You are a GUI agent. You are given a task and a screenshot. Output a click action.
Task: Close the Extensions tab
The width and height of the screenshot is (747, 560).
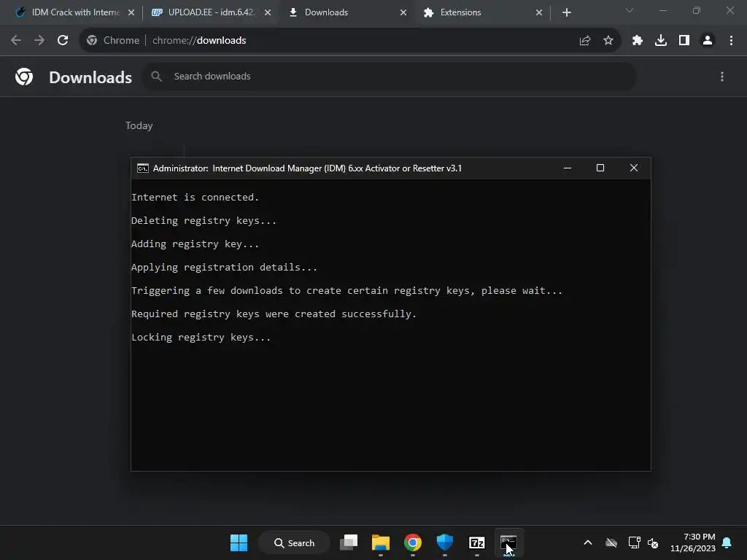tap(539, 12)
